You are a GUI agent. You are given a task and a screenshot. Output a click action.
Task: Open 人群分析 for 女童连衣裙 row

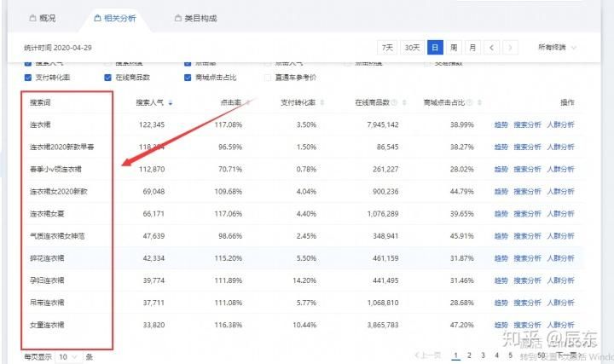click(x=560, y=325)
